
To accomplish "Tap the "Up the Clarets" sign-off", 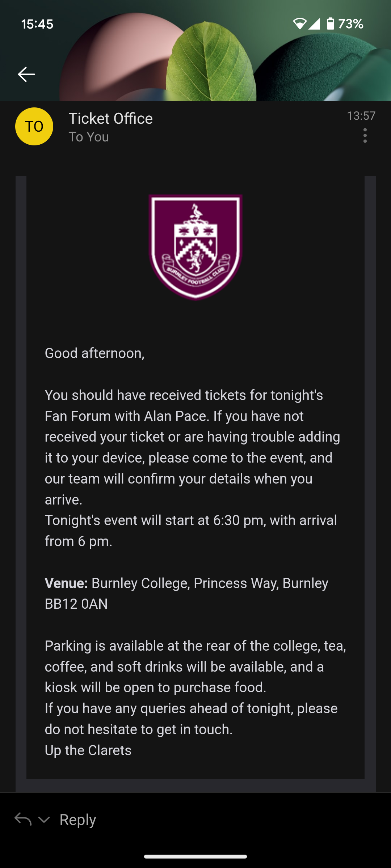I will (x=88, y=750).
